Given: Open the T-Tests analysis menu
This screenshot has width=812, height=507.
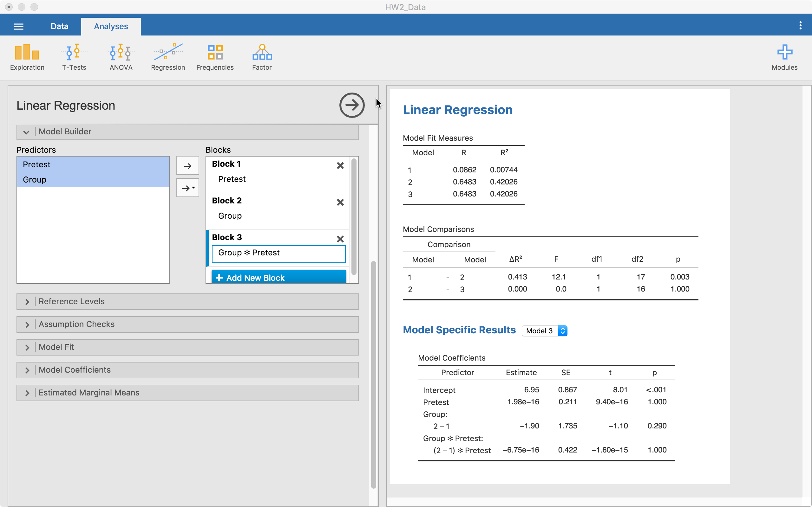Looking at the screenshot, I should point(74,56).
